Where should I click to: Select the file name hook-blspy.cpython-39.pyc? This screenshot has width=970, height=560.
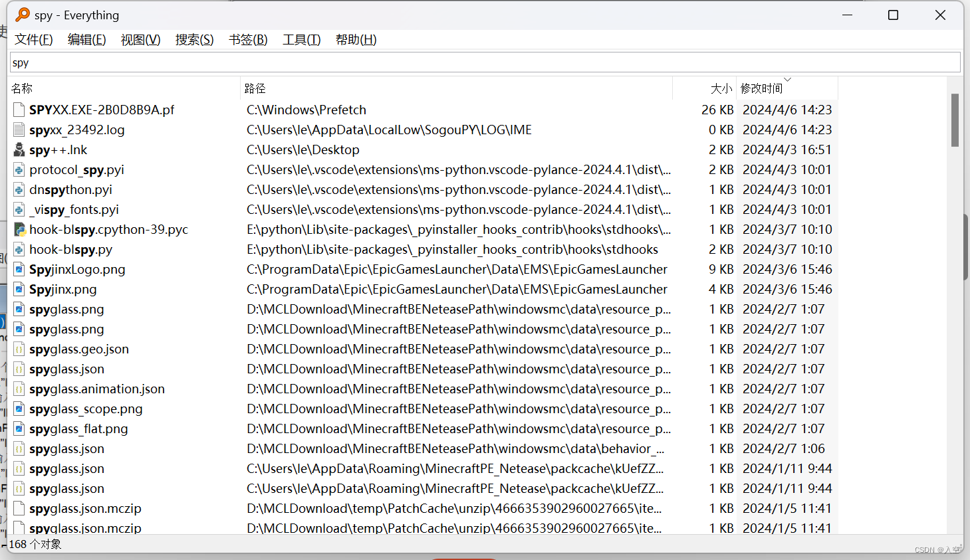(x=108, y=229)
